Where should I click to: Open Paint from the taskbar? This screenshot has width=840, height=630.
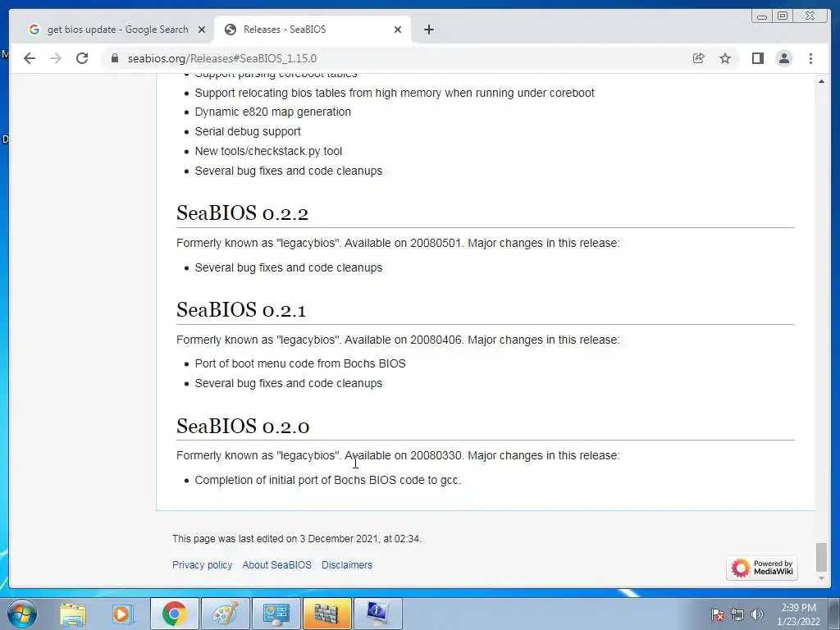(225, 614)
